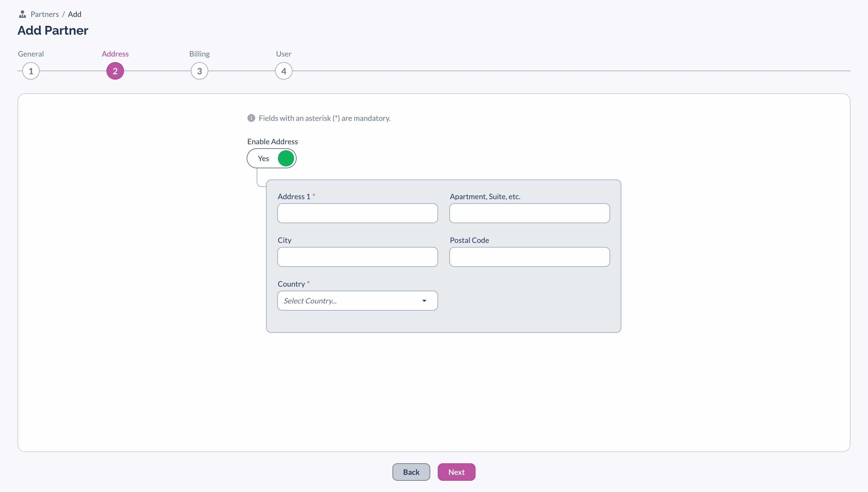Click the green toggle knob
The width and height of the screenshot is (868, 492).
point(286,158)
